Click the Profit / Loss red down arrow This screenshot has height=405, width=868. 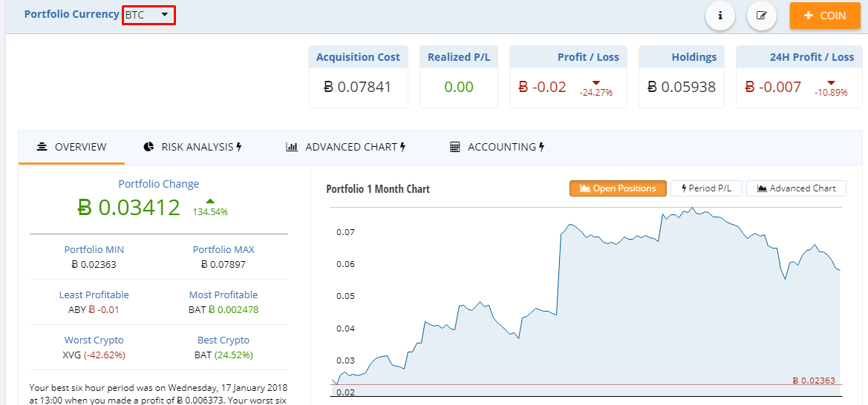(596, 82)
